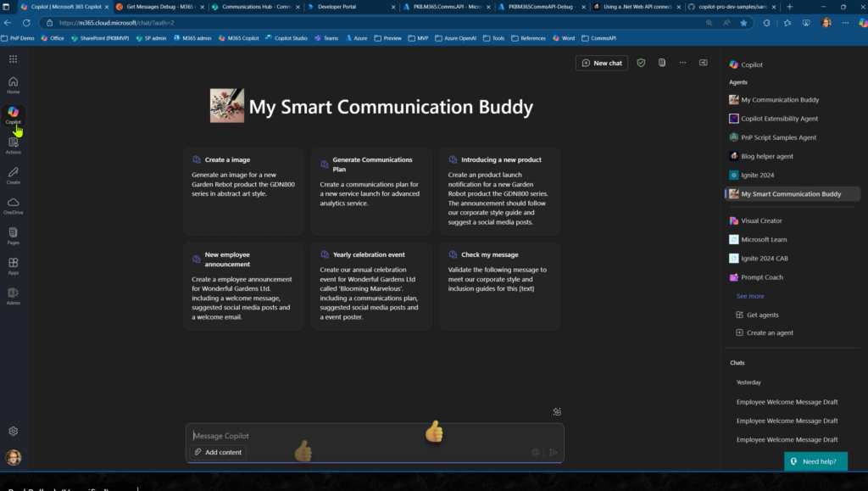Open PnP Script Samples Agent
Screen dimensions: 868x491
793,137
